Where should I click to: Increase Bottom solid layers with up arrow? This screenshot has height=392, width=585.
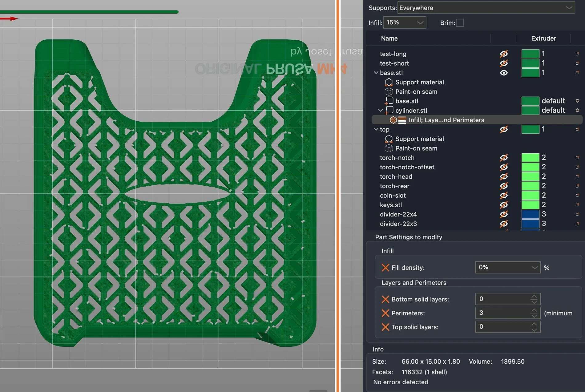point(534,296)
